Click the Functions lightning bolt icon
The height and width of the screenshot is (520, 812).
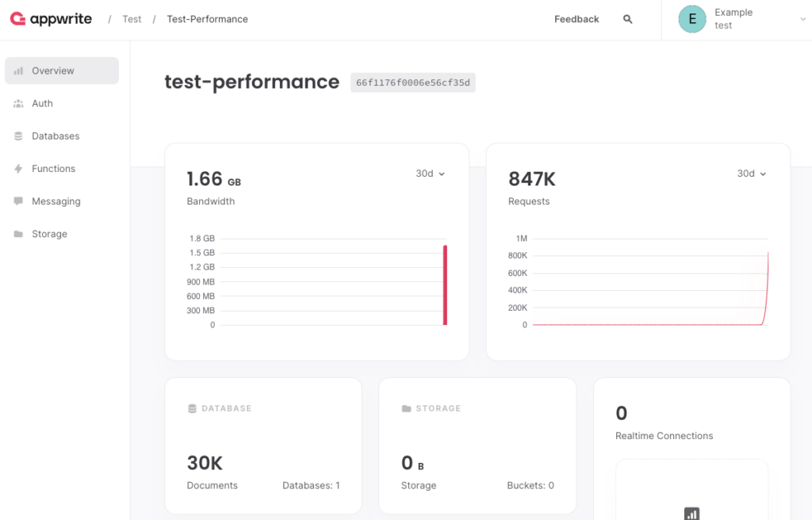pyautogui.click(x=18, y=169)
